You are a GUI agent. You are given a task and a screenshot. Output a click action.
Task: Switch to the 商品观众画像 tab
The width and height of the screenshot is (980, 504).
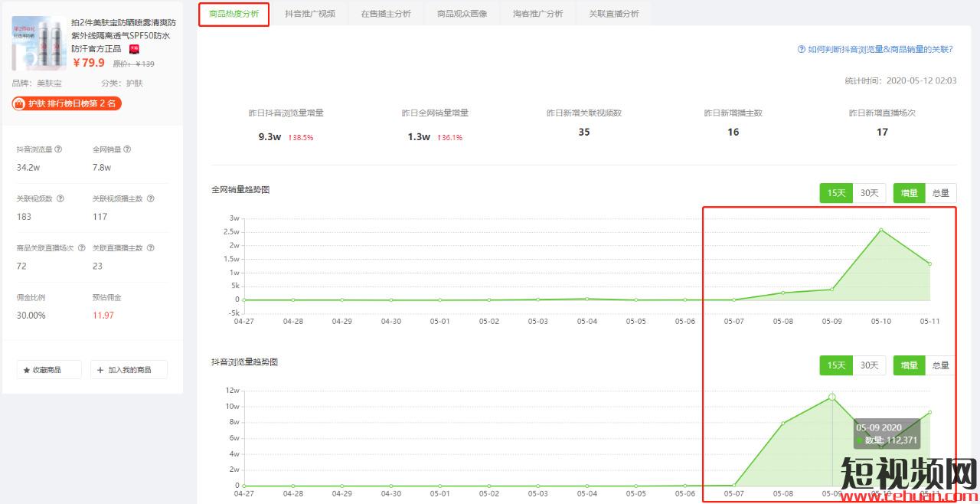[x=462, y=14]
